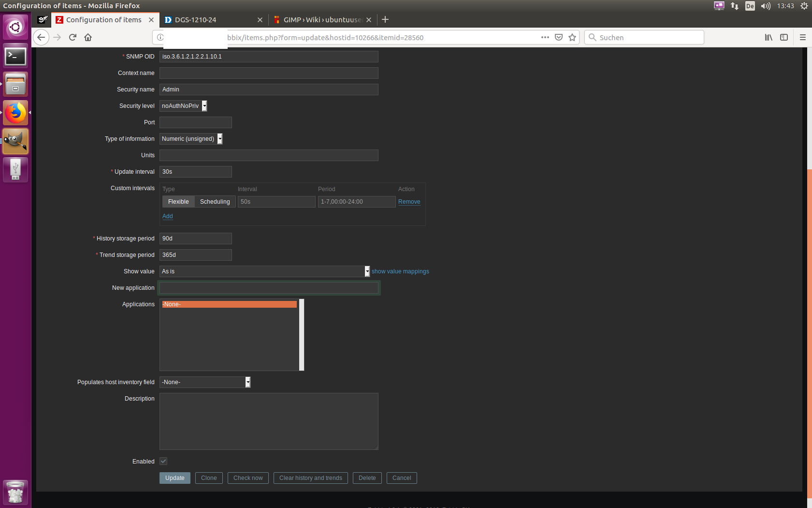
Task: Select -None- in Applications list
Action: pyautogui.click(x=229, y=304)
